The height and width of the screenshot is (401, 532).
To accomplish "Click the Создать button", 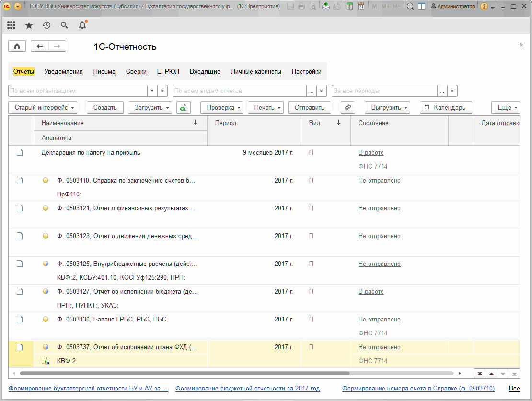I will [x=105, y=107].
